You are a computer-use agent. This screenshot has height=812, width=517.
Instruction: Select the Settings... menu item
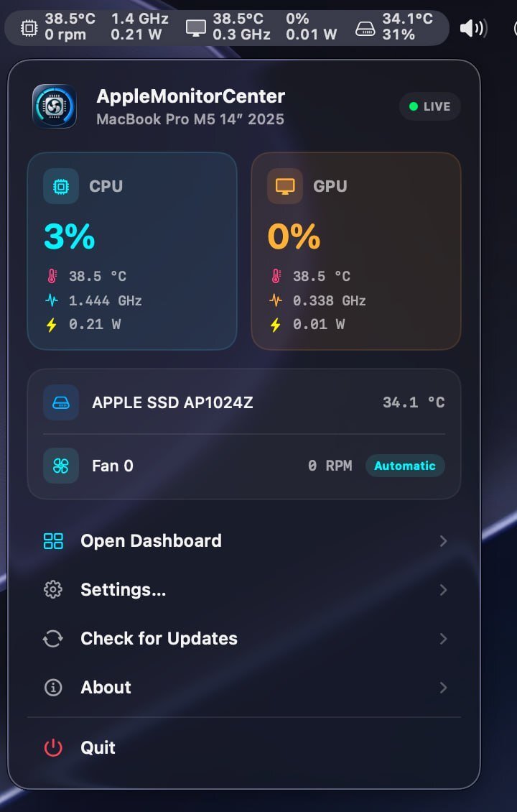pos(243,590)
